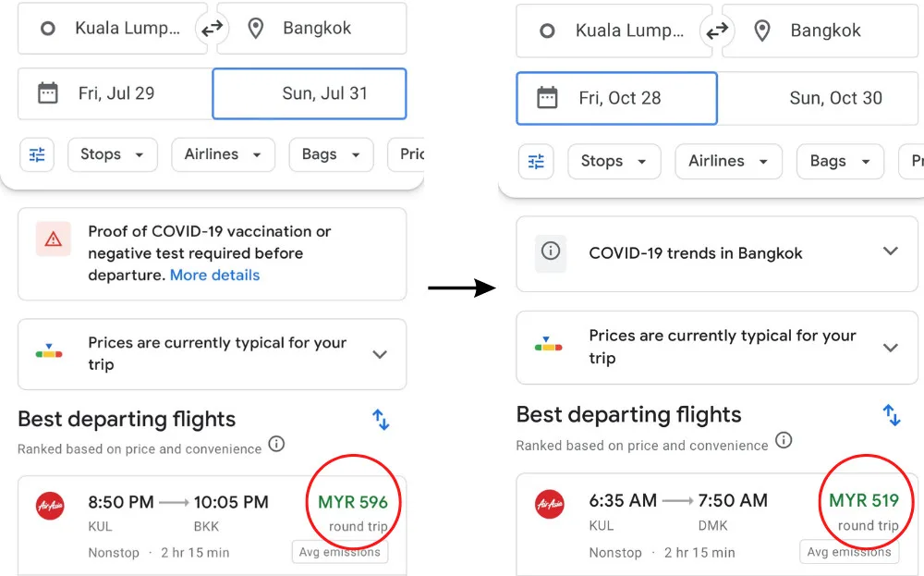This screenshot has height=576, width=924.
Task: Click sort arrows icon beside left Best departing flights
Action: 381,420
